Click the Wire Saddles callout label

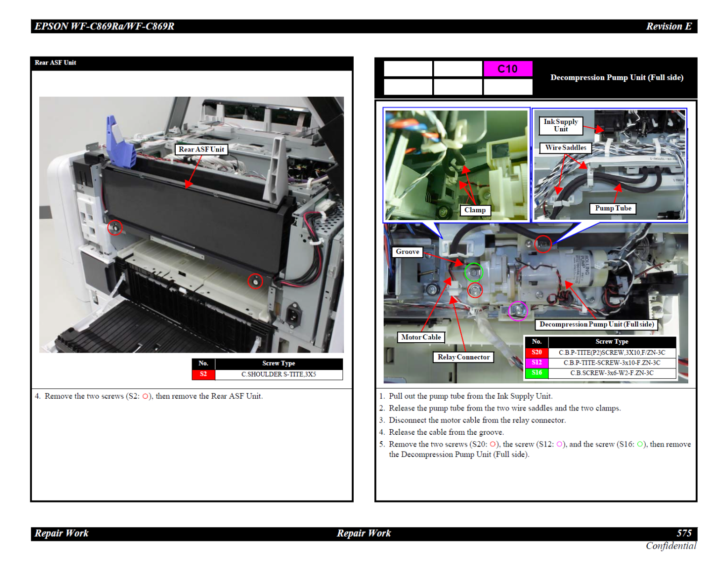coord(565,148)
